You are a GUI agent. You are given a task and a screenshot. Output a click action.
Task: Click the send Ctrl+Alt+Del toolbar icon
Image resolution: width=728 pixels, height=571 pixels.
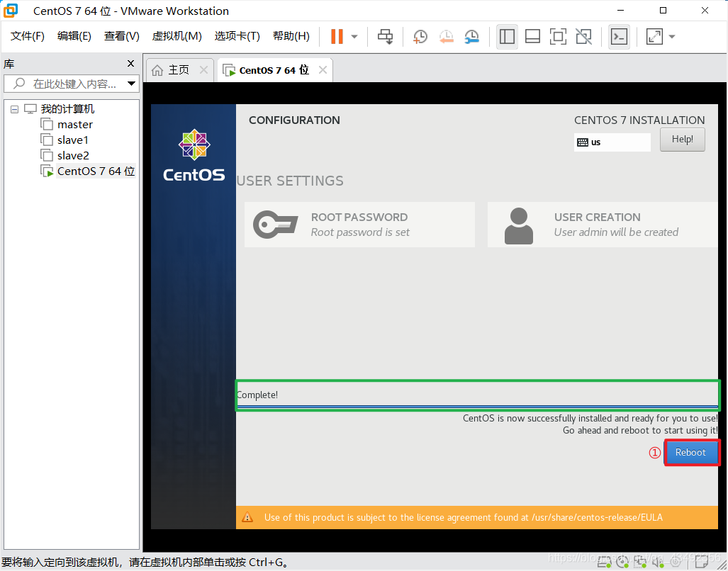(x=385, y=37)
